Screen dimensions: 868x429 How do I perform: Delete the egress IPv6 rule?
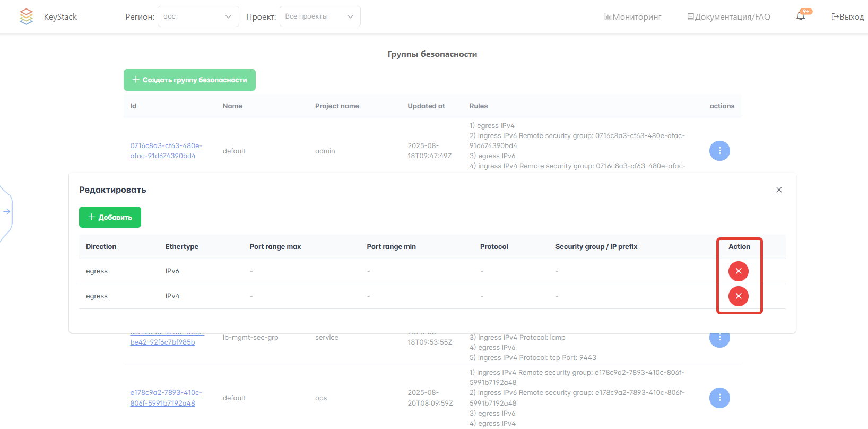(x=738, y=271)
